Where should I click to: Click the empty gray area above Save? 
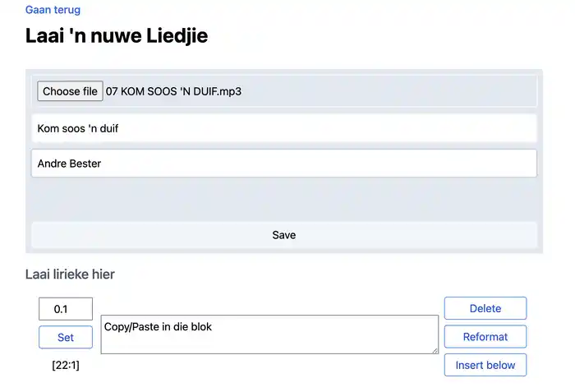pos(283,200)
